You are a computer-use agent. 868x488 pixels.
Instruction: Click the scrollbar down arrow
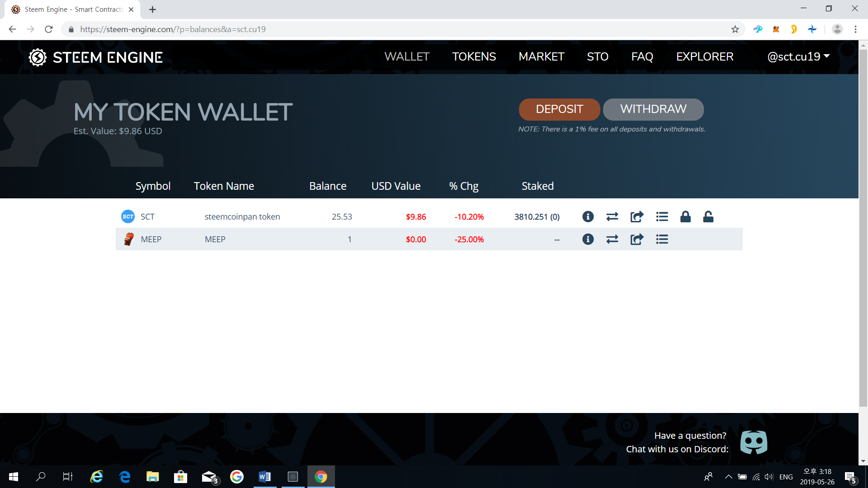click(863, 461)
